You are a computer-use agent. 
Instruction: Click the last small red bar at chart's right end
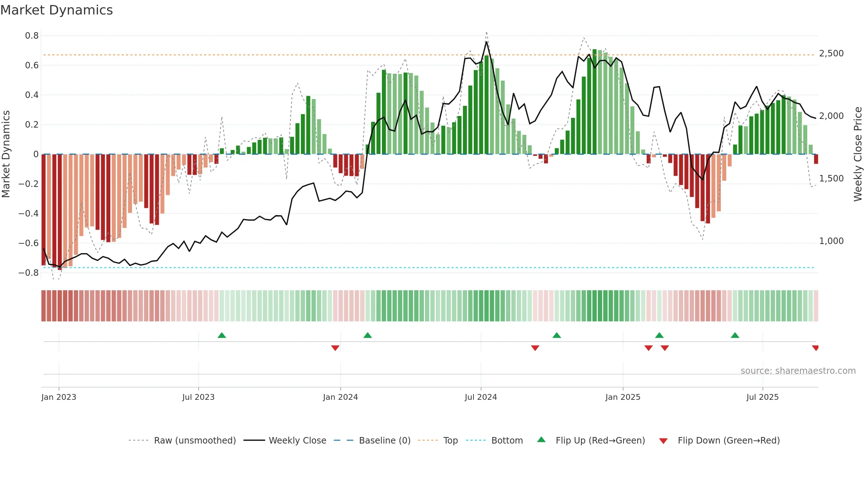(816, 159)
